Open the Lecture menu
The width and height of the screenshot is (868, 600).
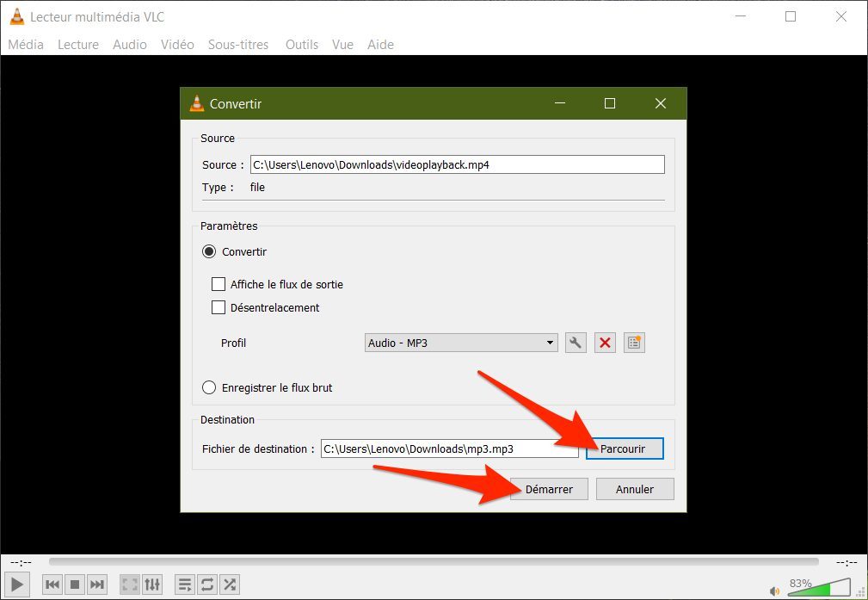coord(78,44)
